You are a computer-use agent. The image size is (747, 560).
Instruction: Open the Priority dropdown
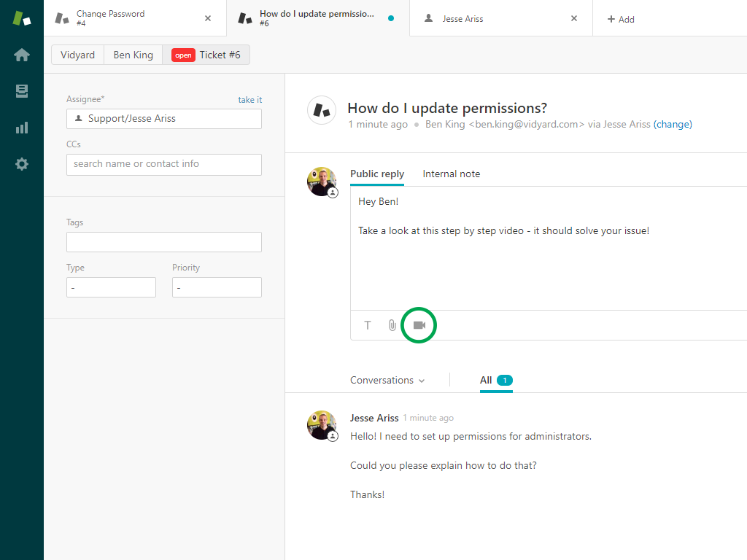(x=217, y=287)
